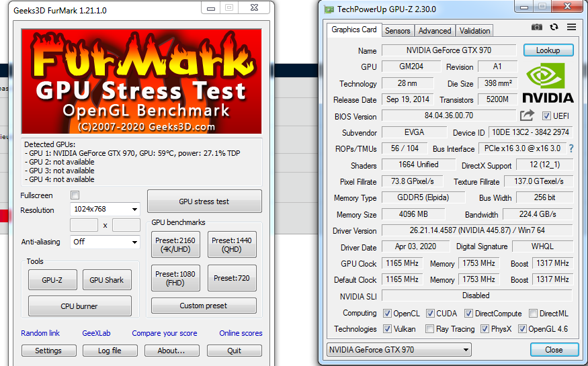Click the Driver Version field
588x366 pixels.
tap(477, 230)
